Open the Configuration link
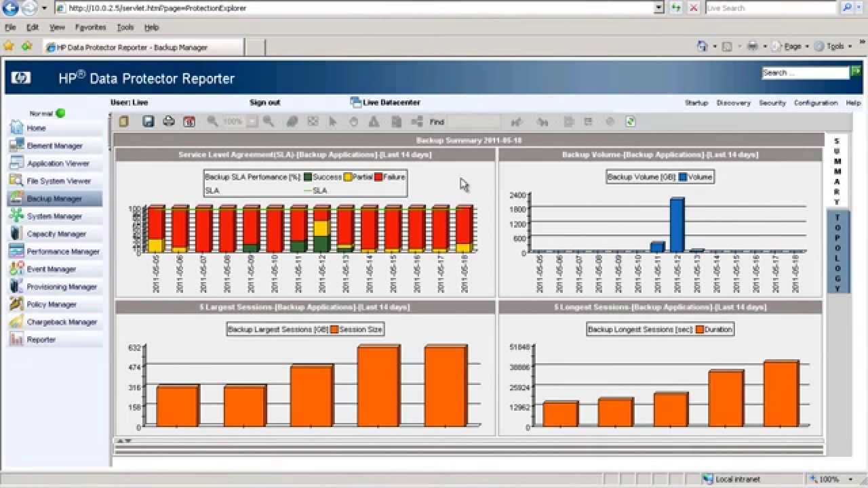868x488 pixels. click(x=816, y=103)
